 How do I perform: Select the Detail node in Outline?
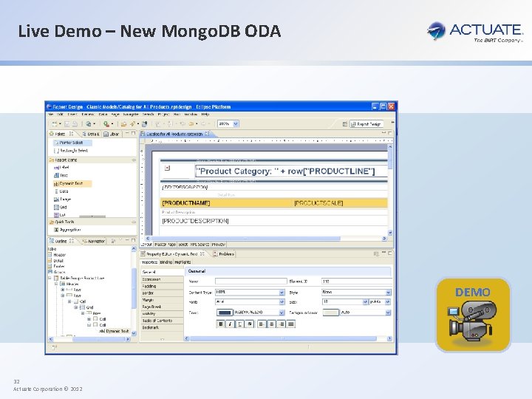tap(55, 261)
